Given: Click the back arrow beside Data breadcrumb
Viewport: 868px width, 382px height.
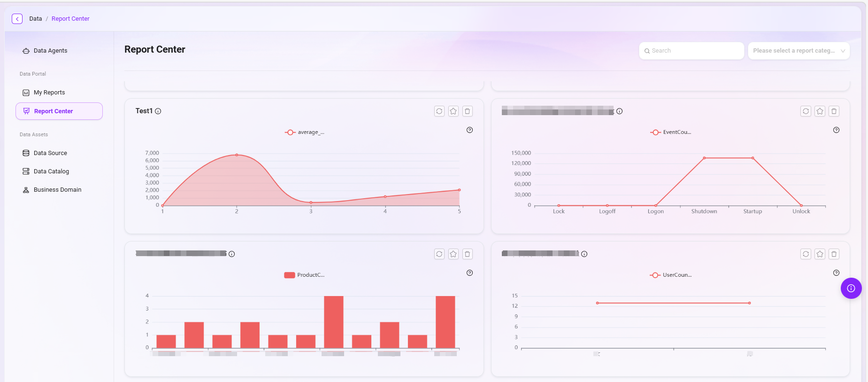Looking at the screenshot, I should 17,19.
